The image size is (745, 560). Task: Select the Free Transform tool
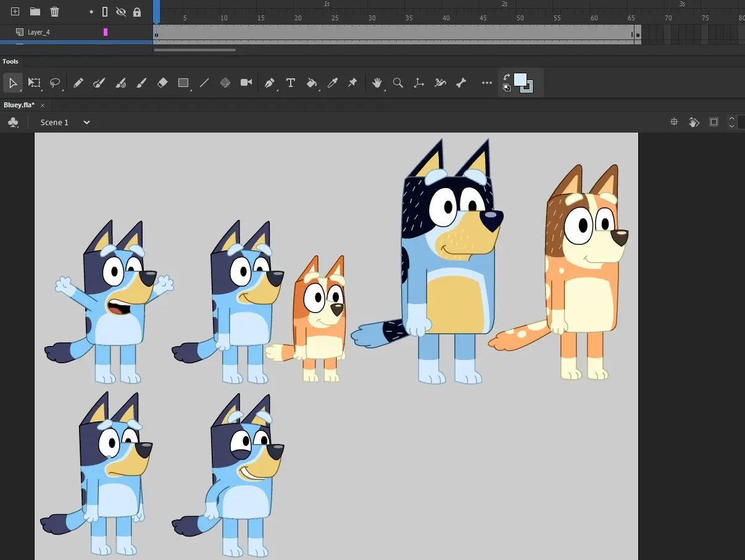pyautogui.click(x=35, y=83)
